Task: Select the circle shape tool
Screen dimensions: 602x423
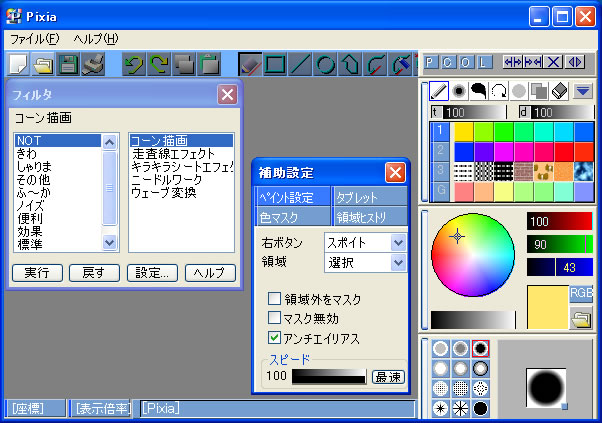Action: [325, 64]
